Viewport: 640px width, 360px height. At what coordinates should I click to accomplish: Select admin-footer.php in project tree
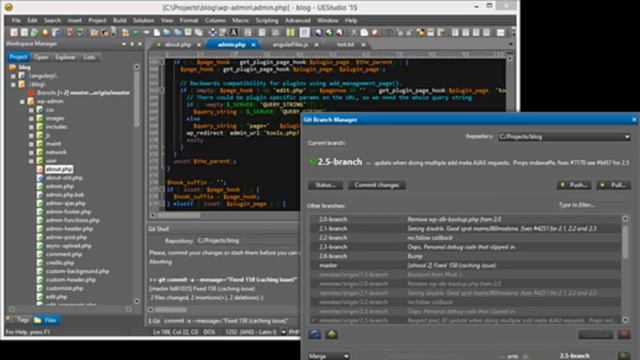[x=68, y=212]
